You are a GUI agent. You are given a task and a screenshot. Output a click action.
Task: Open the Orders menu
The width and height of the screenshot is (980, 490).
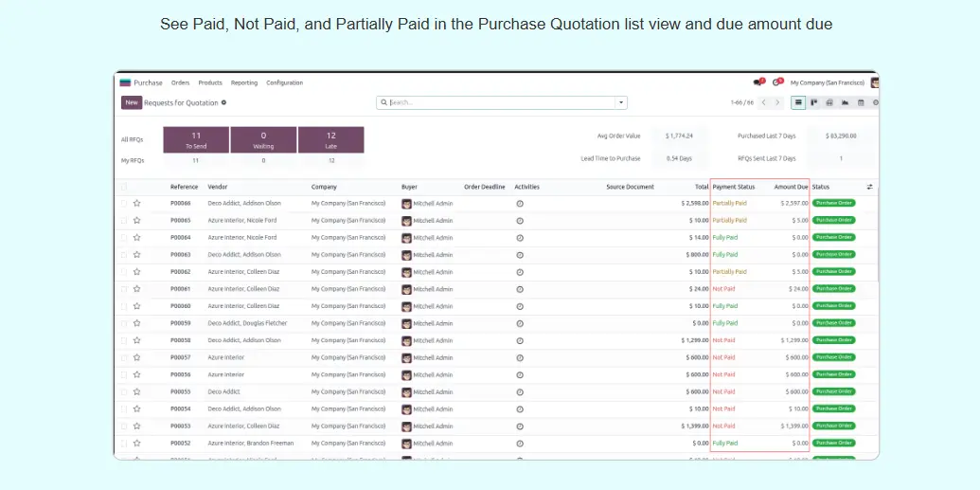180,82
